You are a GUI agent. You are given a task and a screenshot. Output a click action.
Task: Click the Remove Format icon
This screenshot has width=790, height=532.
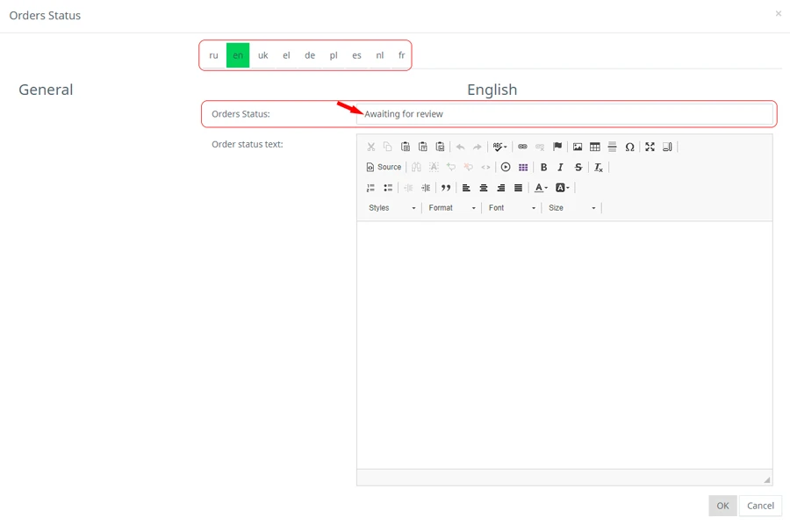pyautogui.click(x=599, y=168)
